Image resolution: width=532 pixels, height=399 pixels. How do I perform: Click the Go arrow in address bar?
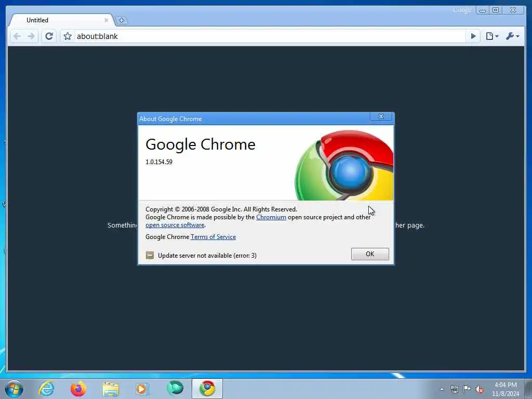click(473, 36)
